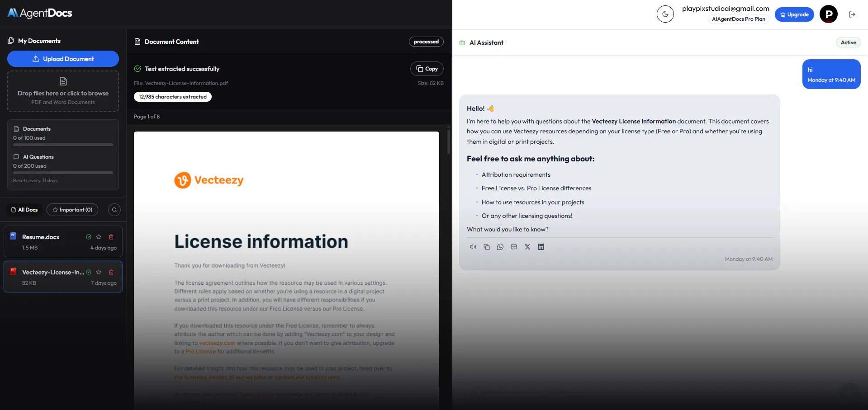Click the Text extracted successfully check icon
The height and width of the screenshot is (410, 868).
[138, 69]
